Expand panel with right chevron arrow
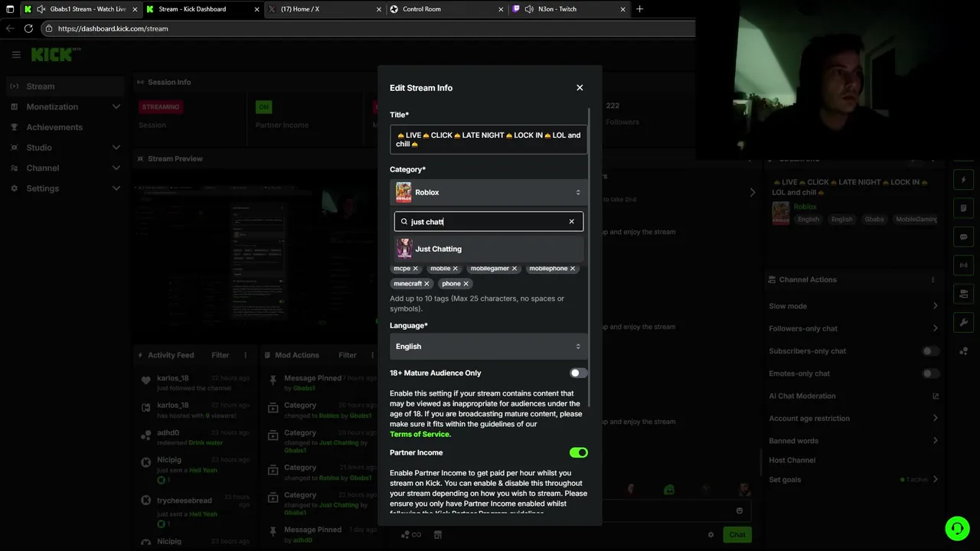Viewport: 980px width, 551px height. 752,193
